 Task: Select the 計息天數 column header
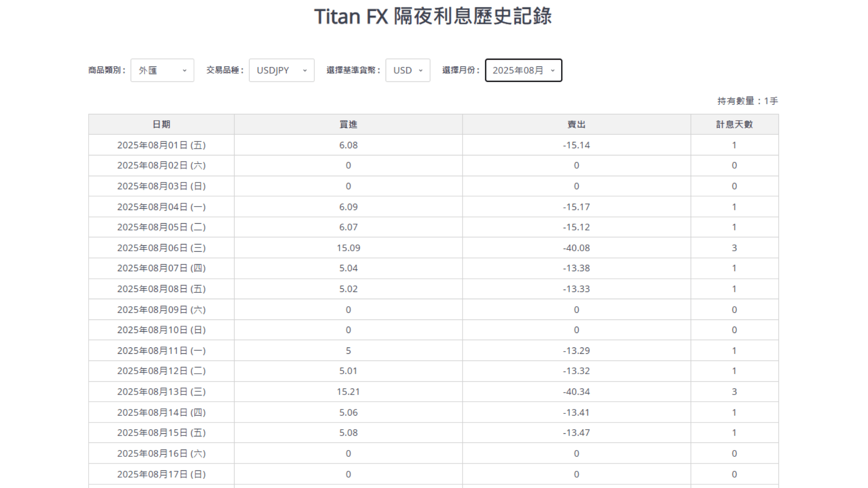point(734,124)
